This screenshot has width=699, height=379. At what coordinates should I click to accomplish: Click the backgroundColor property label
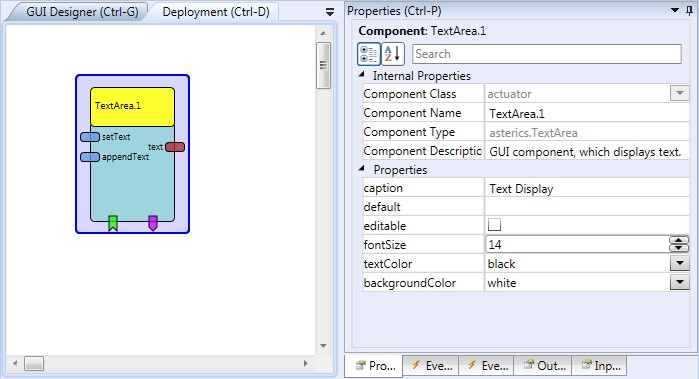410,283
